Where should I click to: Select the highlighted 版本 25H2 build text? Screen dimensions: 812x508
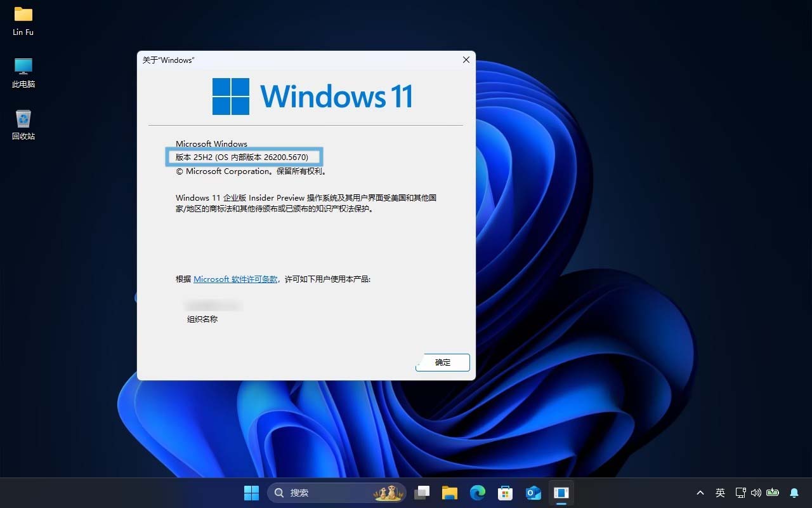click(x=244, y=157)
